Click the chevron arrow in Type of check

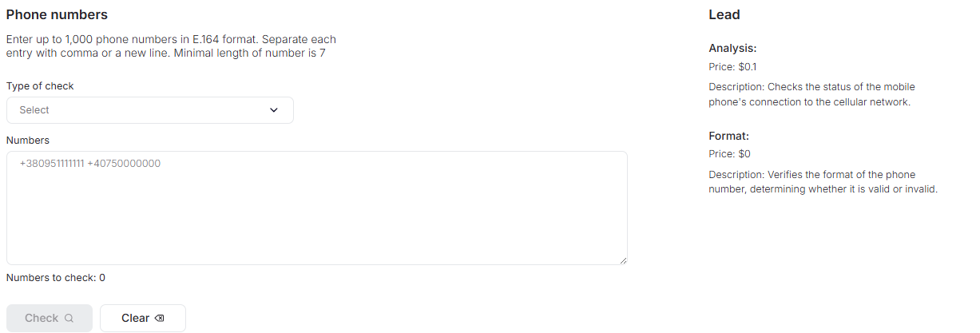click(x=274, y=110)
